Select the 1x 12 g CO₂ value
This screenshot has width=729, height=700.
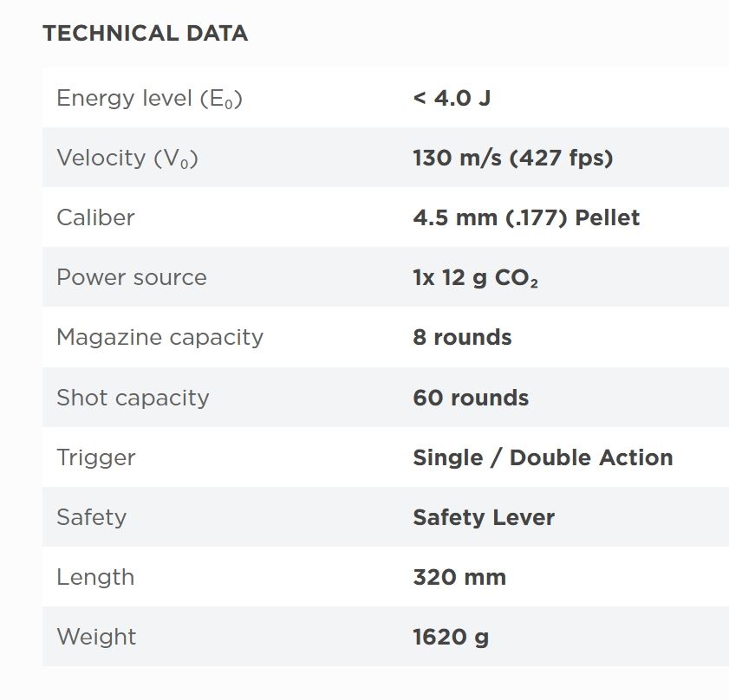(x=475, y=278)
